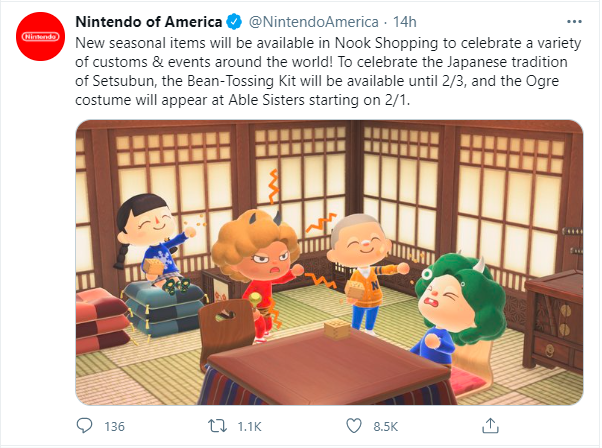Click the 136 replies count
Screen dimensions: 602x448
pos(114,427)
